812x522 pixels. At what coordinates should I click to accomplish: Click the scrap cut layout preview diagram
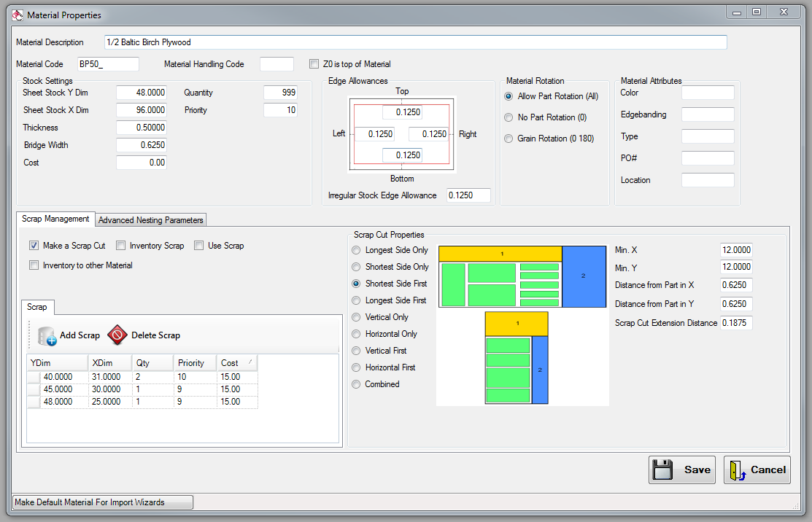tap(522, 325)
